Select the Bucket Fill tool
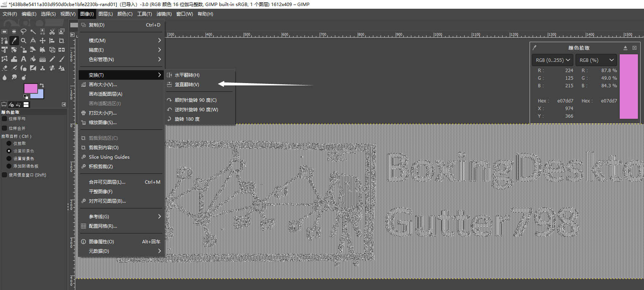The height and width of the screenshot is (290, 644). coord(33,59)
